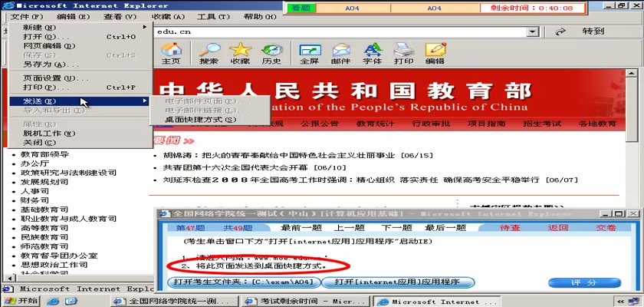Image resolution: width=644 pixels, height=307 pixels.
Task: Click the 公报公告 navigation link
Action: pyautogui.click(x=320, y=124)
